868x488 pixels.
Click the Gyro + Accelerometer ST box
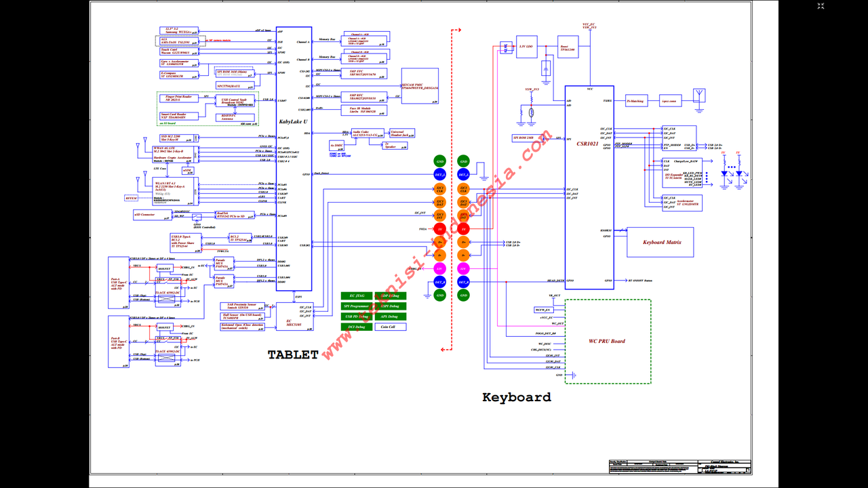(179, 62)
